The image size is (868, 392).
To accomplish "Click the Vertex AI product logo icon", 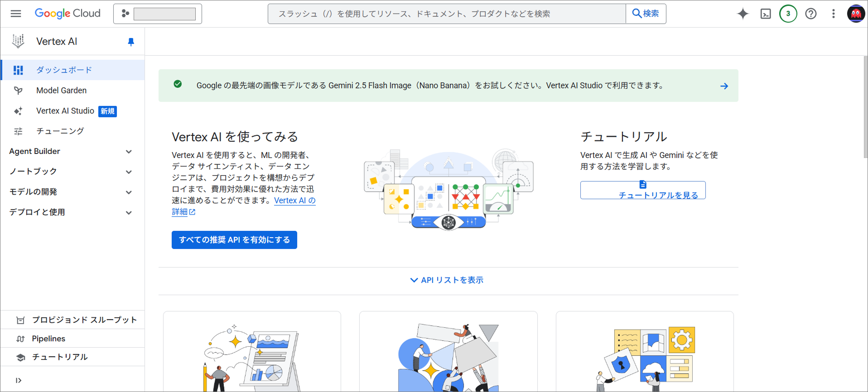I will [x=18, y=41].
